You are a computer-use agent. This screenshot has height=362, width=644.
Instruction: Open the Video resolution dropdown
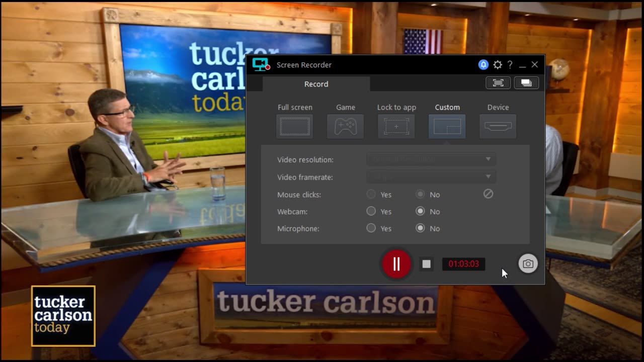[x=431, y=159]
